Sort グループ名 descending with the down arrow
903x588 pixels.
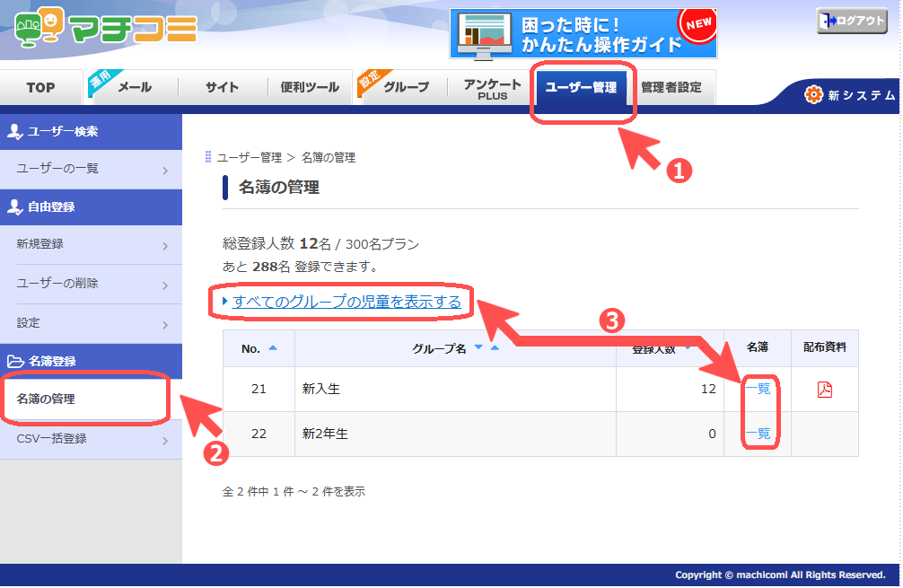478,347
